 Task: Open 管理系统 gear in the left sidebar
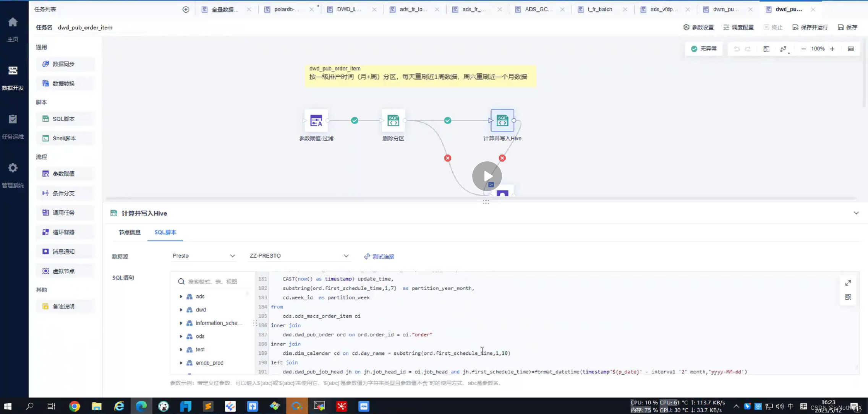click(13, 175)
